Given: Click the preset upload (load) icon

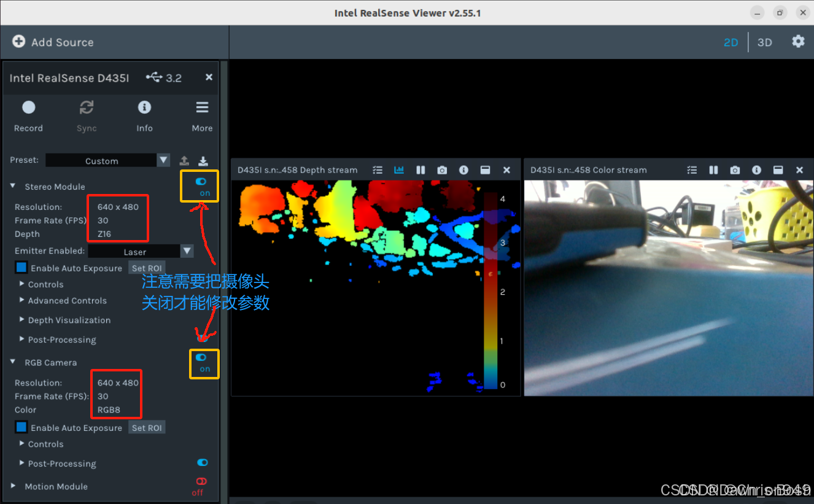Looking at the screenshot, I should (184, 161).
